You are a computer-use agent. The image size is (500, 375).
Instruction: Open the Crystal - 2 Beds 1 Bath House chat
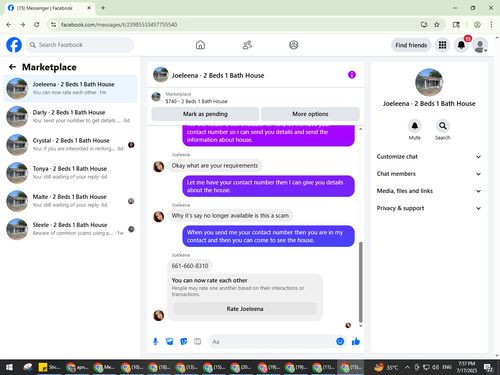point(70,145)
